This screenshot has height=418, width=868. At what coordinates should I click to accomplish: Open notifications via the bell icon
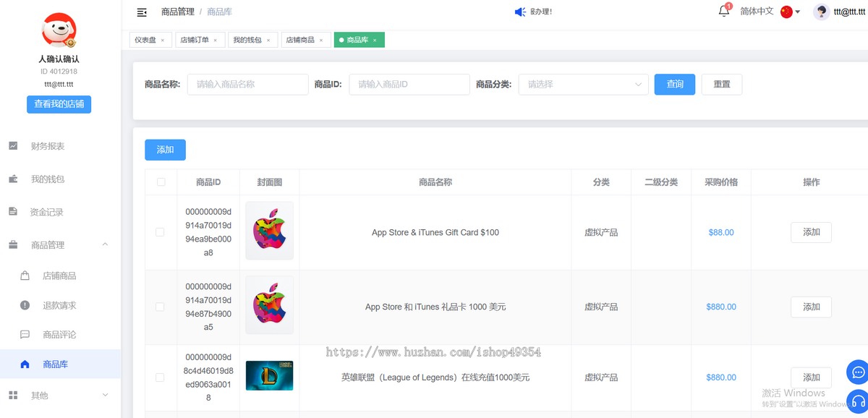[723, 11]
